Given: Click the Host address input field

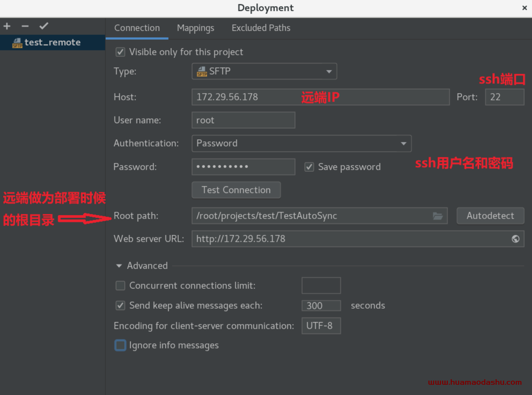Looking at the screenshot, I should tap(320, 97).
